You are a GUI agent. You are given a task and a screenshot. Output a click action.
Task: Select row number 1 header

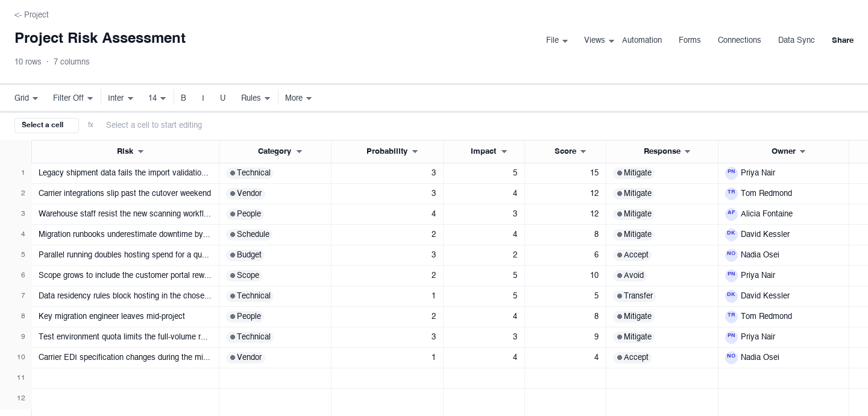[x=16, y=173]
